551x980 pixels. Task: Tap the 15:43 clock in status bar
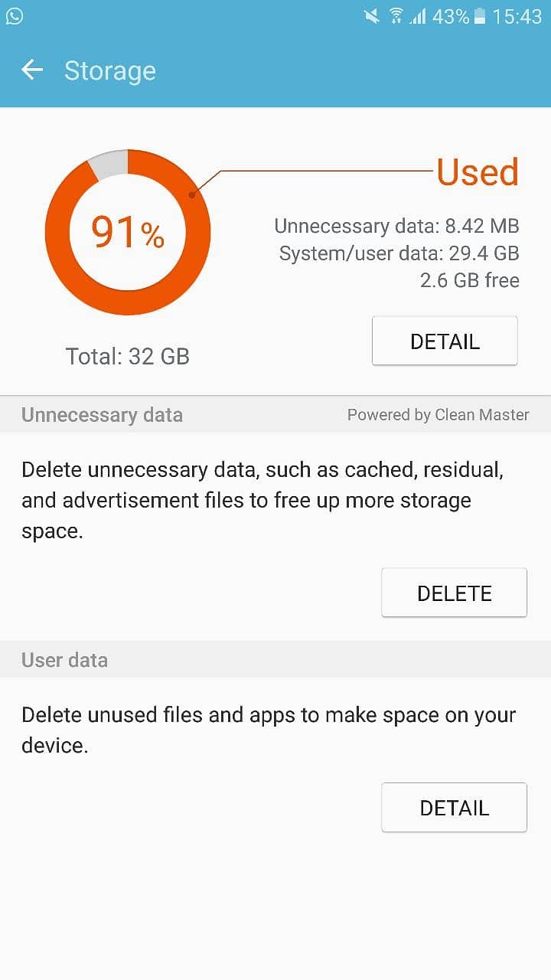[x=517, y=16]
